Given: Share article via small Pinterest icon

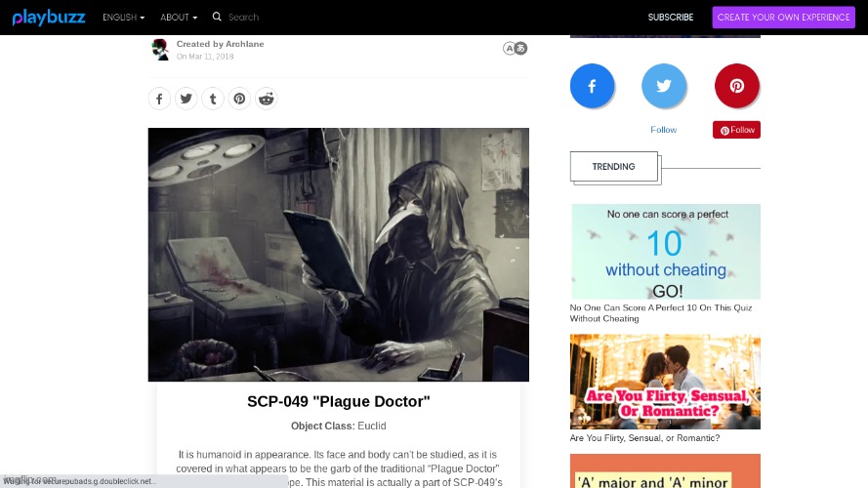Looking at the screenshot, I should click(239, 99).
